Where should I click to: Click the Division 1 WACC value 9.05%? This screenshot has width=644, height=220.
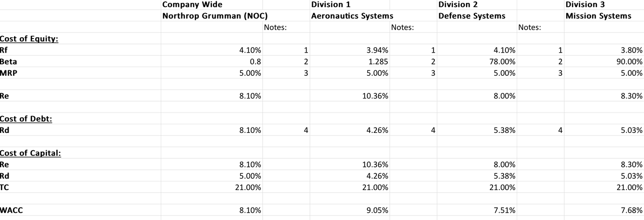375,210
